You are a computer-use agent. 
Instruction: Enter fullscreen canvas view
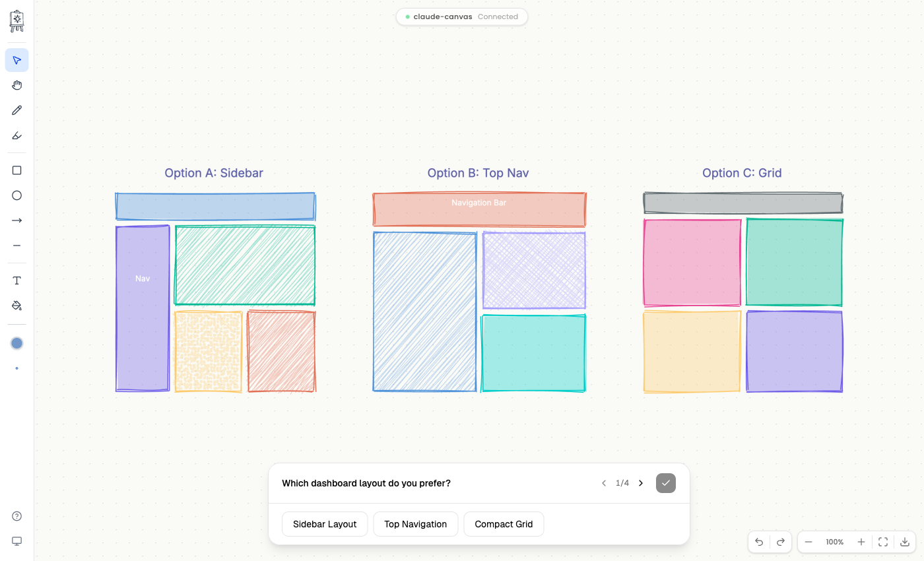pos(883,541)
